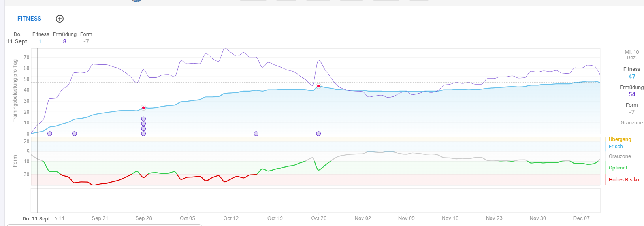Select the Optimal zone legend label
The image size is (644, 226).
click(x=618, y=168)
